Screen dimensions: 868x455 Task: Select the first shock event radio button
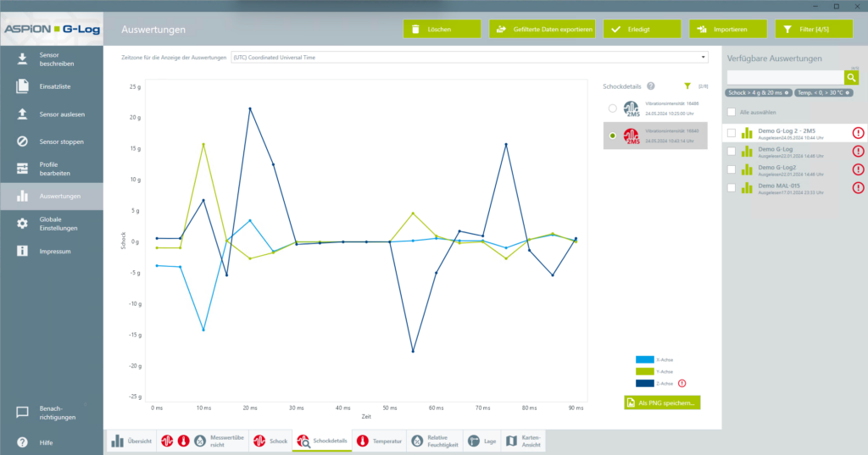coord(612,108)
